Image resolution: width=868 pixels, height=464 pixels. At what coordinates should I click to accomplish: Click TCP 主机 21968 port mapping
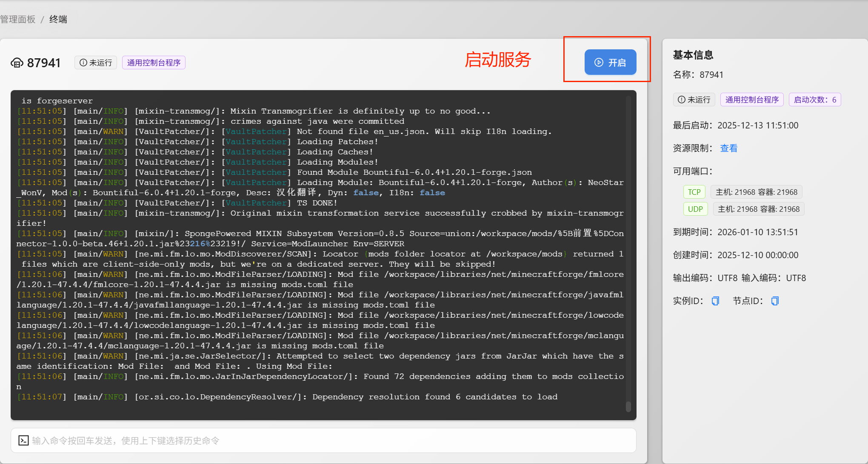tap(756, 192)
